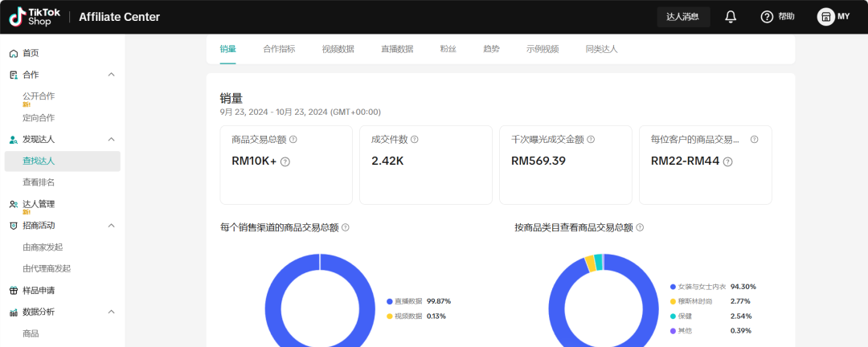Click the yellow 穆斯林时尚 legend dot
Image resolution: width=868 pixels, height=347 pixels.
(x=674, y=302)
